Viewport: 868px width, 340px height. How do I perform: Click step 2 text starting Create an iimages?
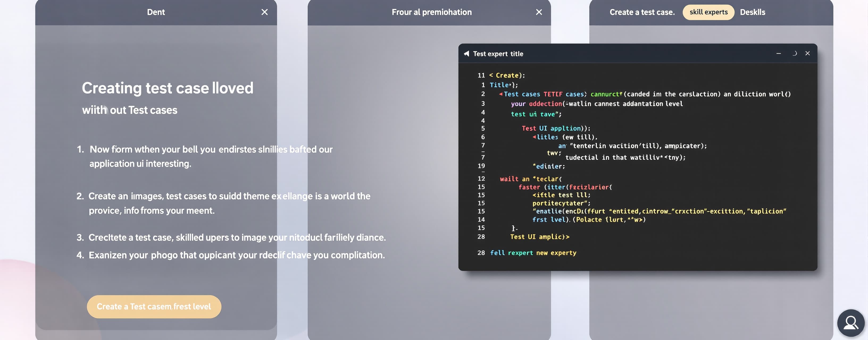(229, 203)
